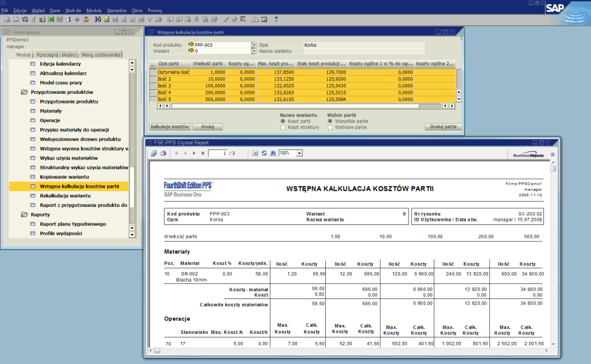Open Wykaz użycia materiałów entry
This screenshot has height=364, width=591.
69,158
